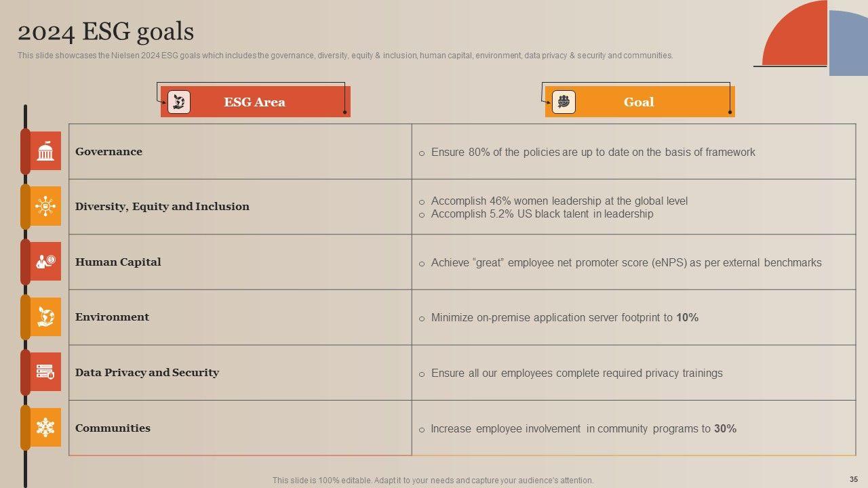Screen dimensions: 868x488
Task: Select the Communities people-circle icon
Action: [45, 428]
